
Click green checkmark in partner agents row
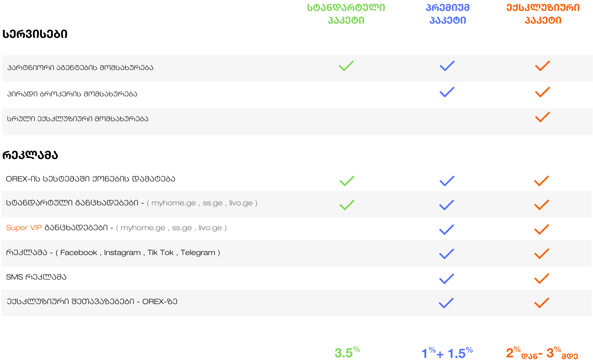tap(346, 66)
